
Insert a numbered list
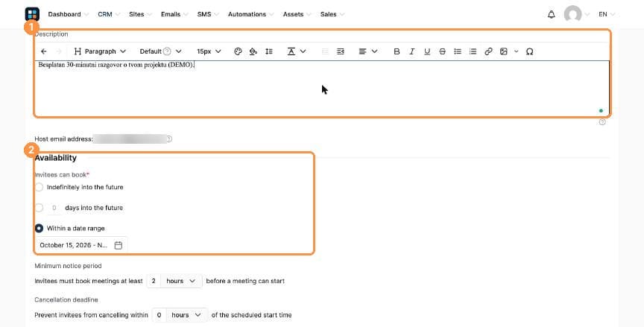click(x=473, y=51)
